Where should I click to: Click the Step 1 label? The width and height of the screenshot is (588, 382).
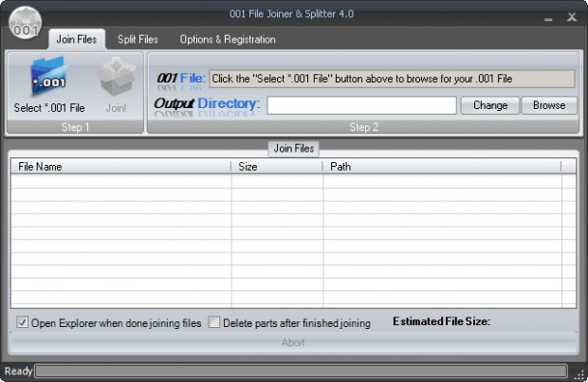[75, 127]
